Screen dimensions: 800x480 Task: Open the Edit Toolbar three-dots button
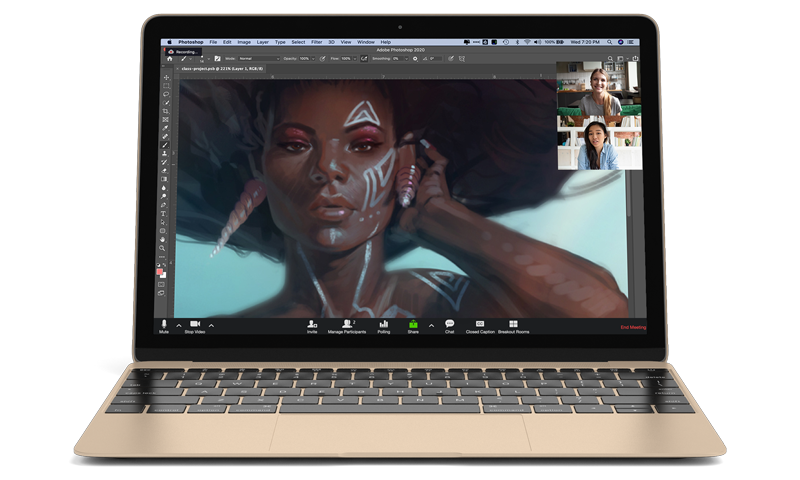click(x=162, y=257)
